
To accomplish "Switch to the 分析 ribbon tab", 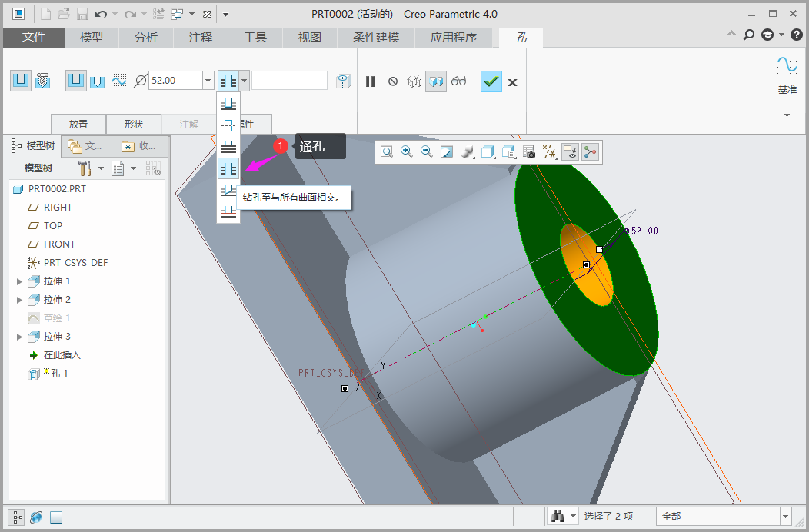I will [145, 38].
